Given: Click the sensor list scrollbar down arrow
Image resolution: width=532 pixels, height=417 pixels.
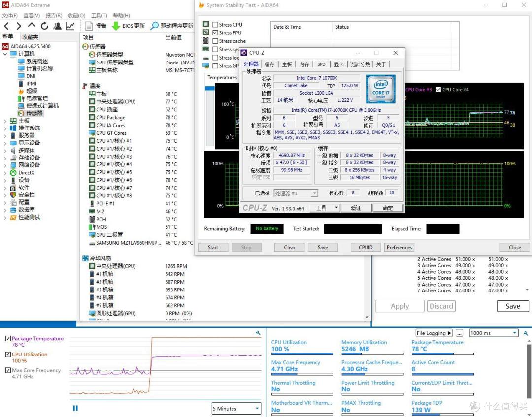Looking at the screenshot, I should [x=367, y=317].
